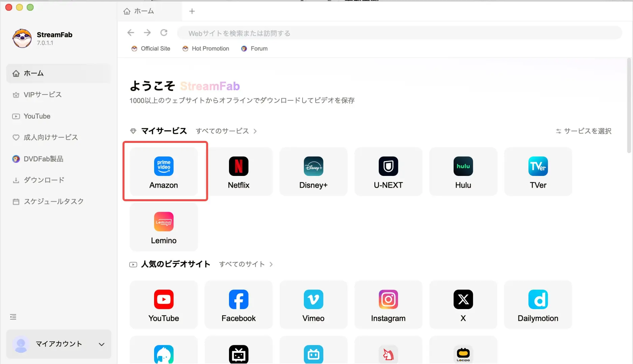Go forward with the forward arrow

[x=147, y=33]
